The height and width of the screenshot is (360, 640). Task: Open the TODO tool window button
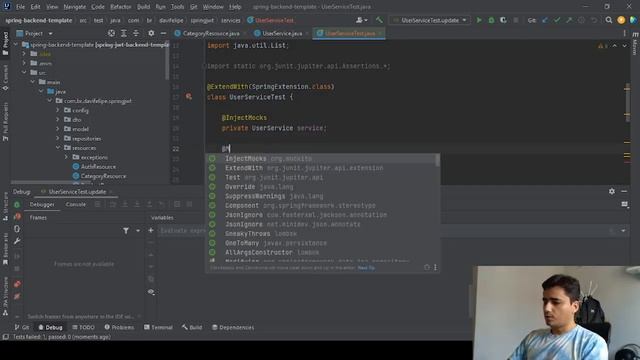click(x=83, y=327)
